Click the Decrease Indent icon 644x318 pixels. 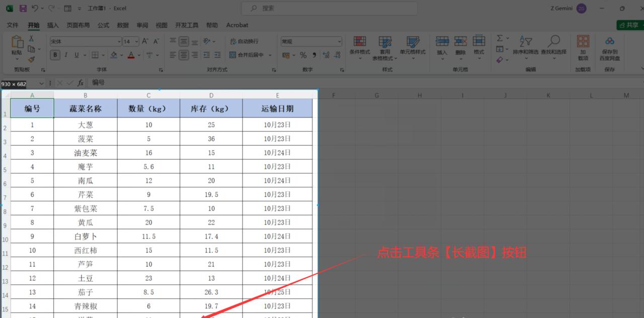[x=207, y=55]
